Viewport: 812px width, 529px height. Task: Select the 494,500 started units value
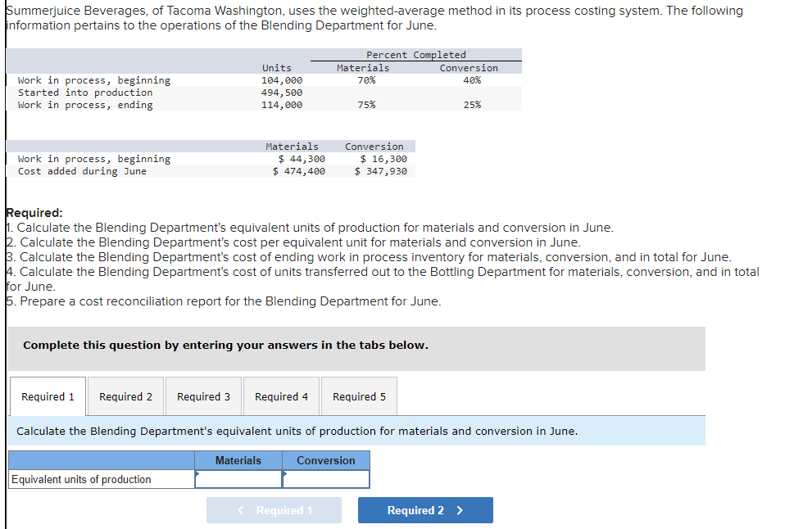pos(282,93)
